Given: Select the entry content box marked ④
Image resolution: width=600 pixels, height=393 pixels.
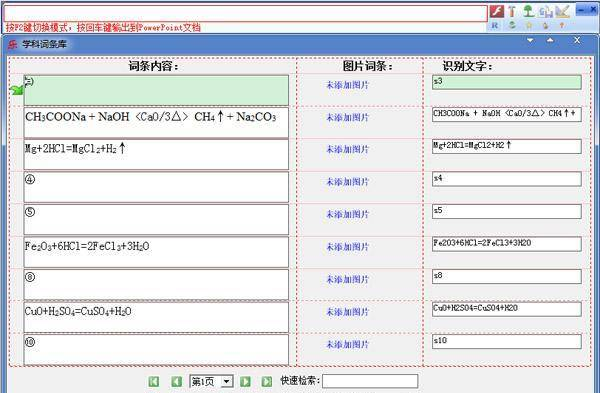Looking at the screenshot, I should (x=156, y=187).
